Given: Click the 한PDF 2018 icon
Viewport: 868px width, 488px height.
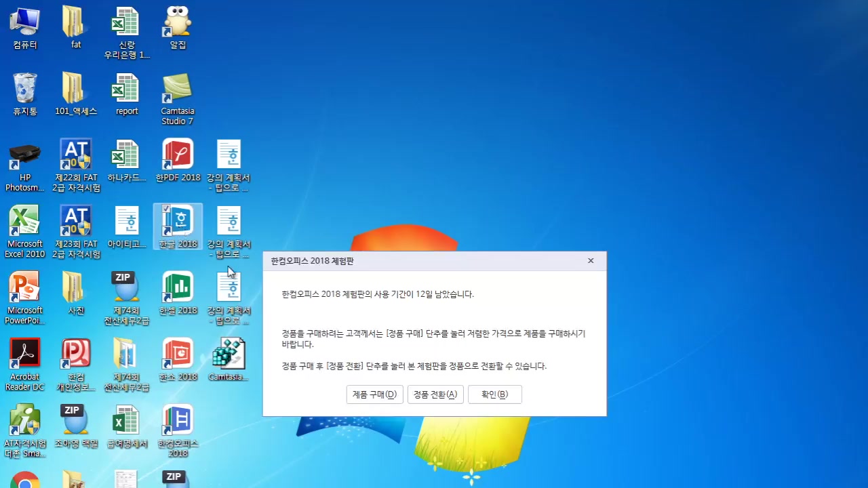Looking at the screenshot, I should point(177,154).
